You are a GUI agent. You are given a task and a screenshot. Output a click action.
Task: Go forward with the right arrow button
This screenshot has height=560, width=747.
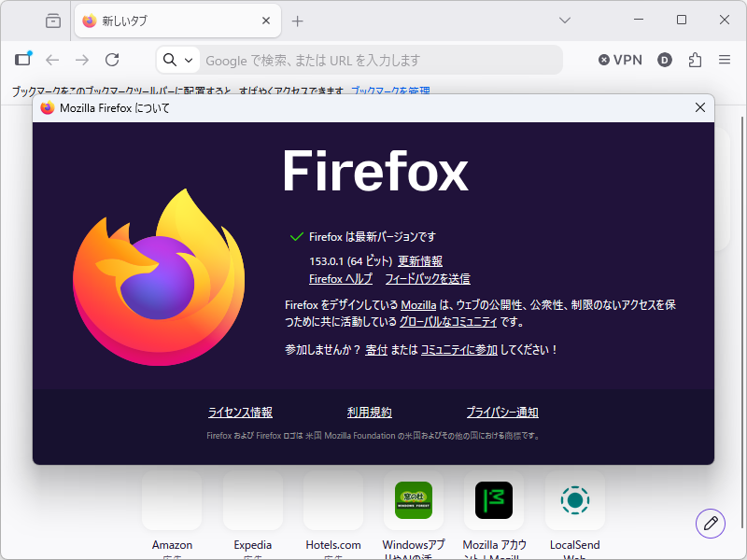[x=82, y=60]
